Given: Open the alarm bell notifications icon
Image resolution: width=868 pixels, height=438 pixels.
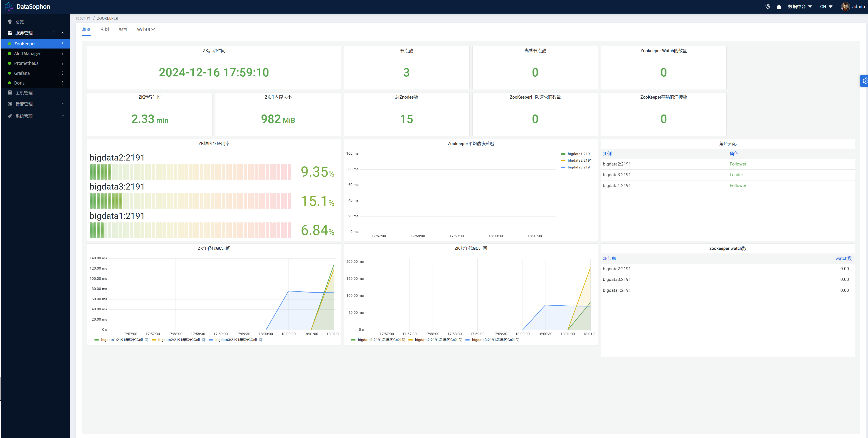Looking at the screenshot, I should [x=779, y=6].
